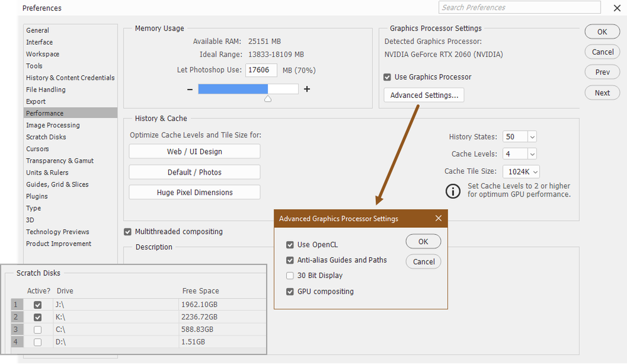
Task: Click the Advanced Settings button
Action: tap(422, 95)
